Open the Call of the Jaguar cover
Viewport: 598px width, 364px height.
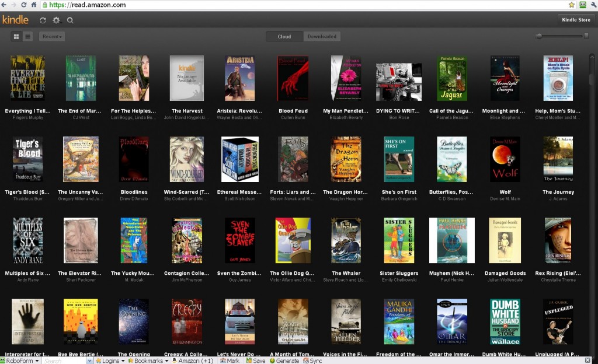pos(452,78)
